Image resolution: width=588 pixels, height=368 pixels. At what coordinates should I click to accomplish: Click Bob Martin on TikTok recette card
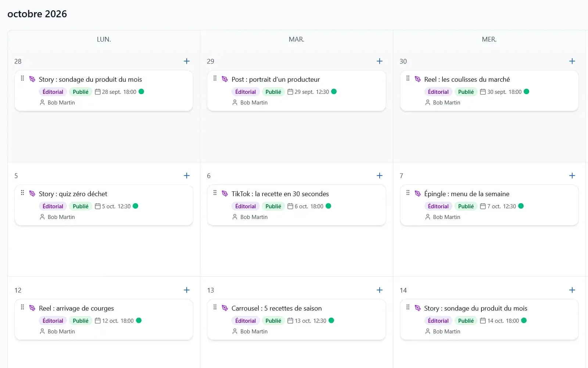click(x=254, y=217)
